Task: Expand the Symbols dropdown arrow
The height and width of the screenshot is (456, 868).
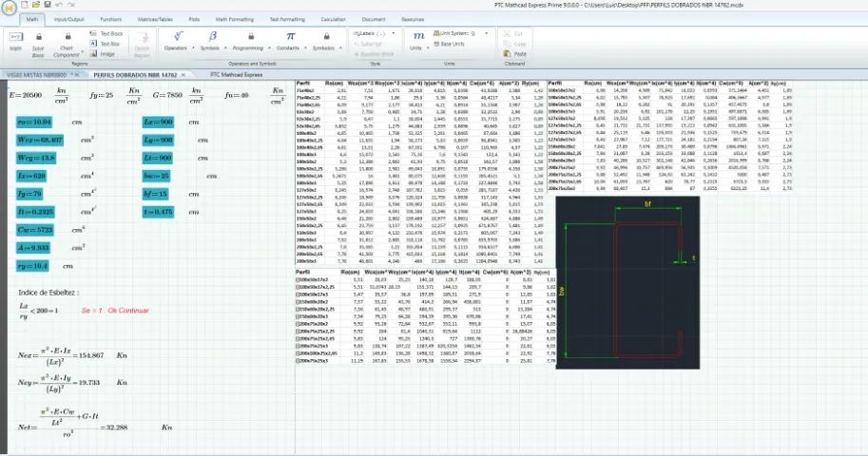Action: pos(226,48)
